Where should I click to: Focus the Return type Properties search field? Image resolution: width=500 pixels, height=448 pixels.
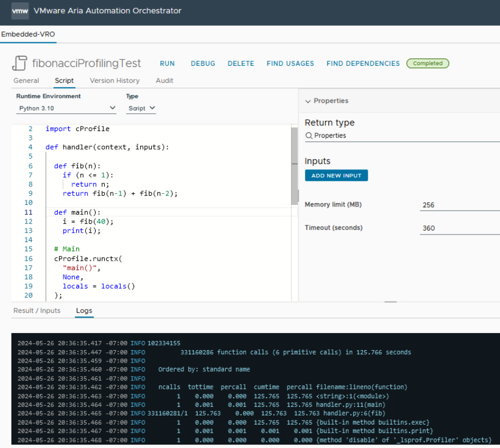click(x=403, y=136)
